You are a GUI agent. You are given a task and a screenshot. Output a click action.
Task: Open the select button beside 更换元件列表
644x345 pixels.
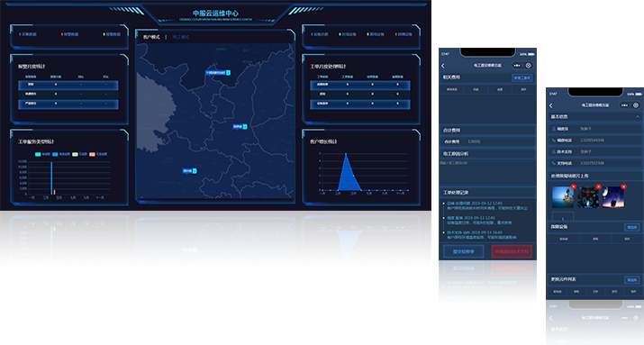[x=631, y=280]
